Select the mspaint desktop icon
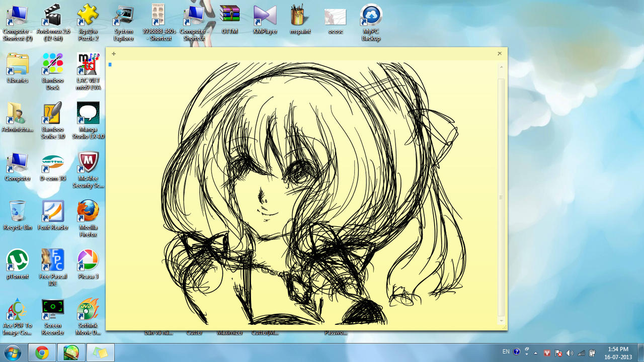This screenshot has width=644, height=362. [x=300, y=20]
